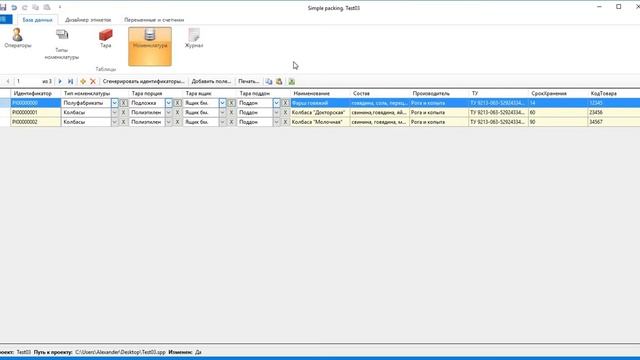Click the project path in status bar
This screenshot has width=640, height=360.
[x=120, y=352]
